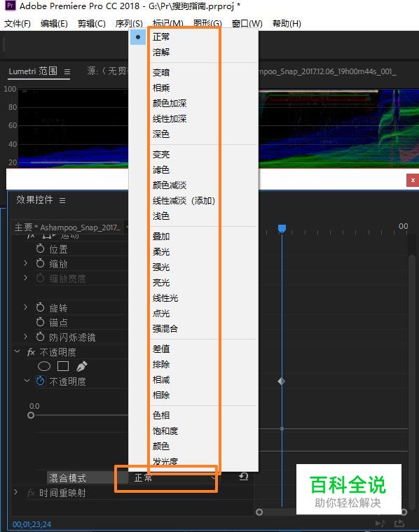This screenshot has width=419, height=532.
Task: Create an ellipse opacity mask
Action: point(44,366)
